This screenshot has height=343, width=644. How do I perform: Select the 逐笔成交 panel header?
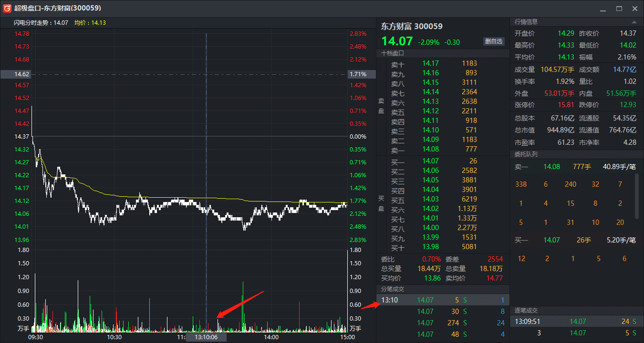(x=577, y=311)
